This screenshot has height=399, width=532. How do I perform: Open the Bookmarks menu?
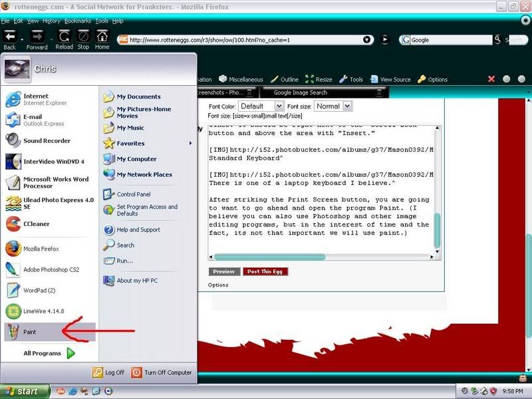(78, 21)
